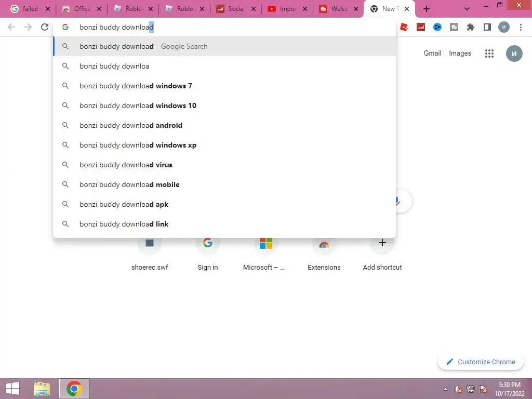This screenshot has height=399, width=532.
Task: Click the grey 'tb' extension icon
Action: pos(454,27)
